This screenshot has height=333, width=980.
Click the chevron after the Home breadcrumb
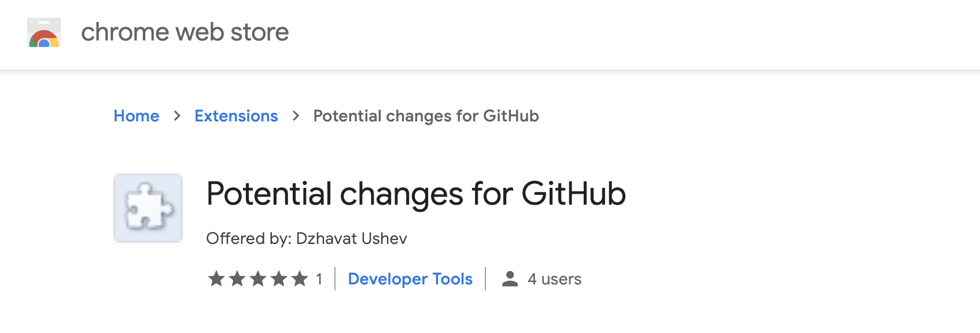tap(177, 116)
